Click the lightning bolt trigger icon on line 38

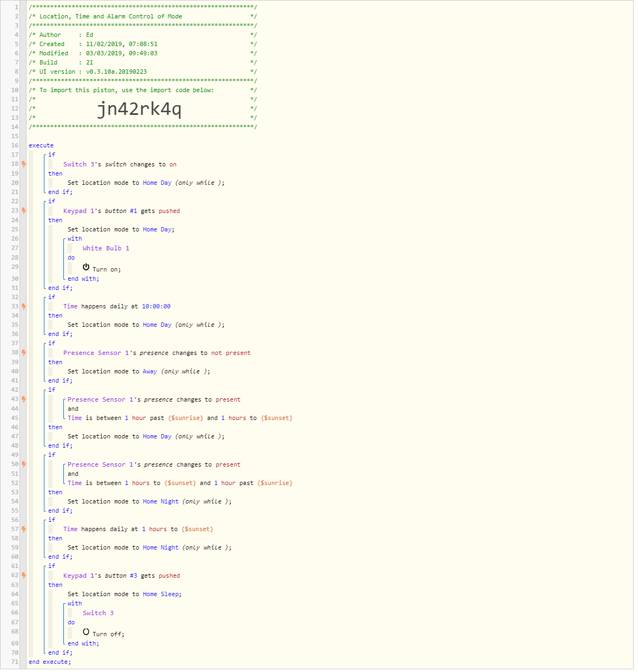pyautogui.click(x=23, y=352)
